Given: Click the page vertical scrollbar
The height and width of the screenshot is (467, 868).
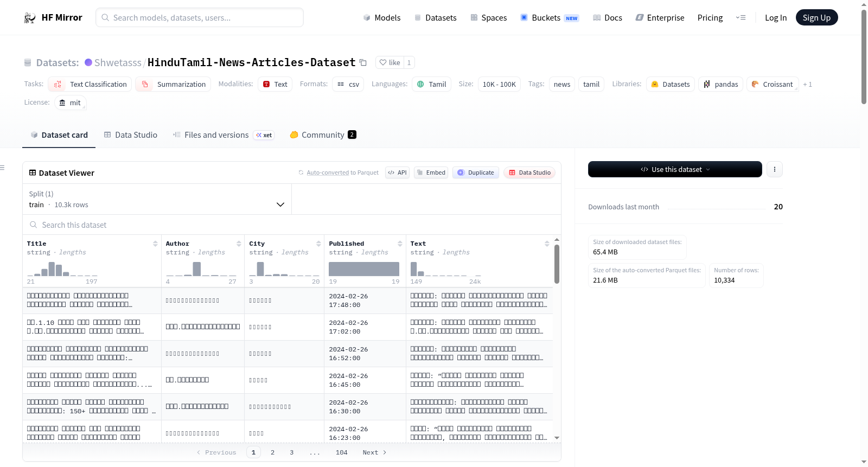Looking at the screenshot, I should (864, 57).
